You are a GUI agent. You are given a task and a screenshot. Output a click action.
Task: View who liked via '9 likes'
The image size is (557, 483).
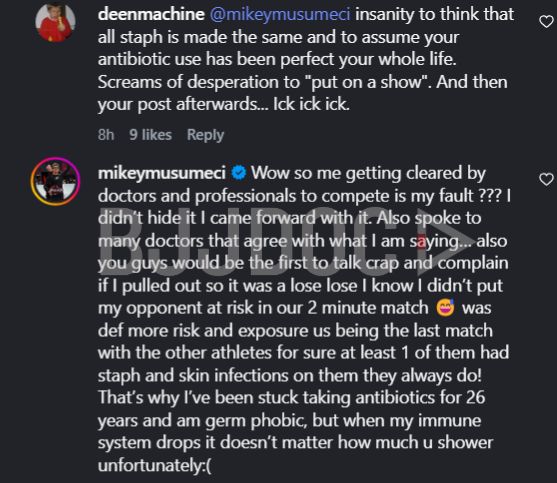151,135
